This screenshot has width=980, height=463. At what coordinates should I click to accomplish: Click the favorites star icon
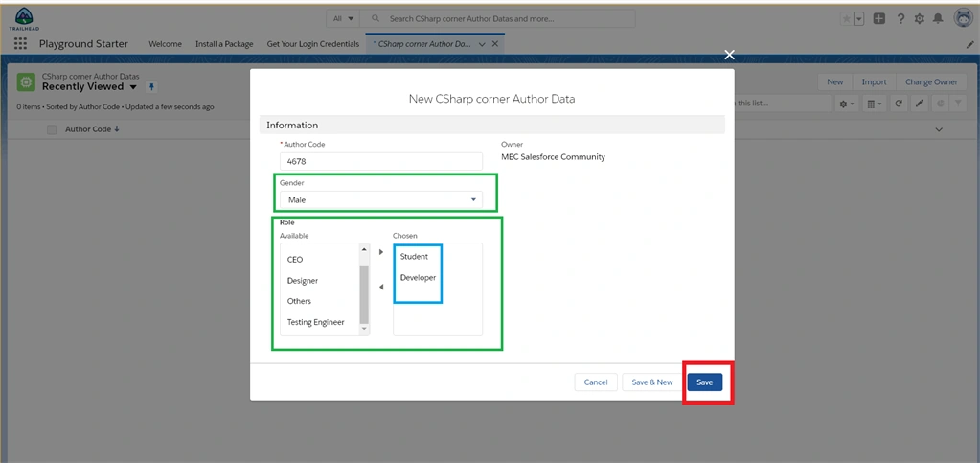846,19
